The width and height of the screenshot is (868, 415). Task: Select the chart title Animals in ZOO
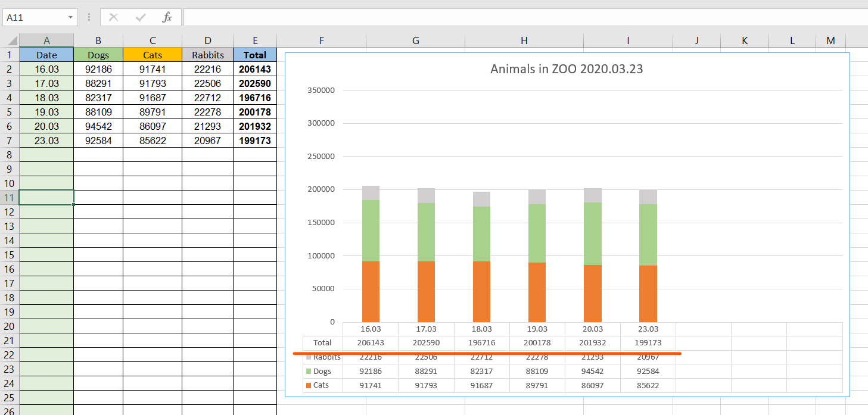click(x=565, y=68)
